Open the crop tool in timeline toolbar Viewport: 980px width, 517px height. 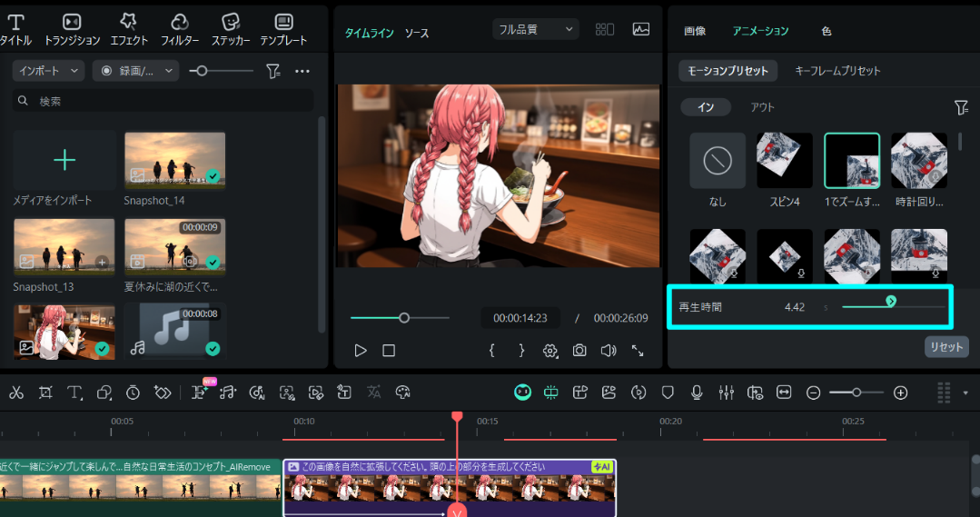coord(45,393)
